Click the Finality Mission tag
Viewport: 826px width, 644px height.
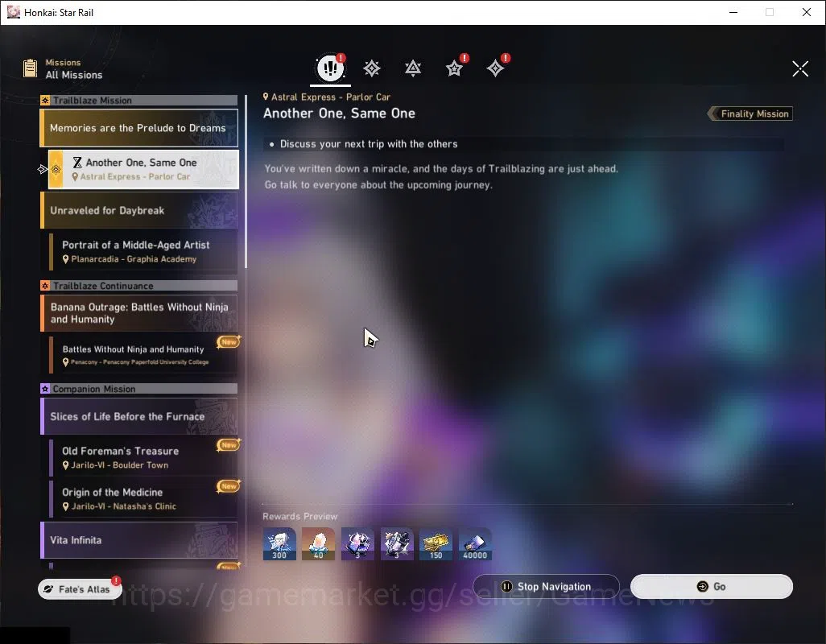pyautogui.click(x=750, y=114)
